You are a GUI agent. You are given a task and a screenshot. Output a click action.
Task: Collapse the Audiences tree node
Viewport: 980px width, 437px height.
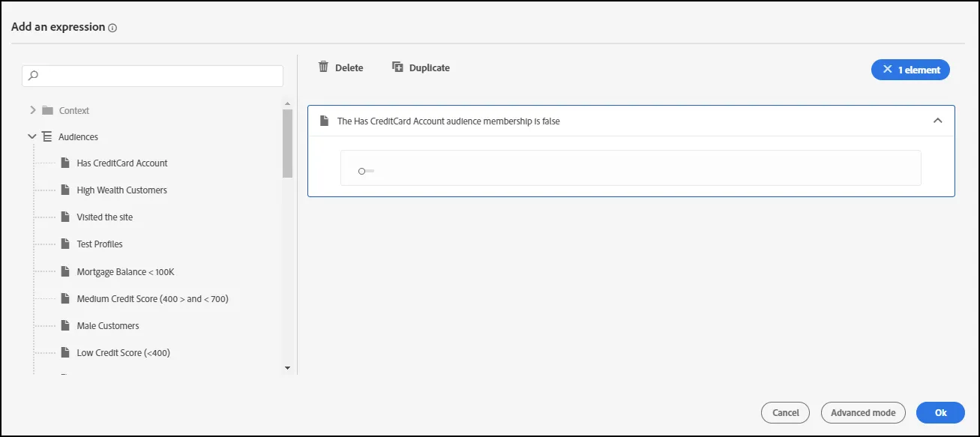pos(31,137)
